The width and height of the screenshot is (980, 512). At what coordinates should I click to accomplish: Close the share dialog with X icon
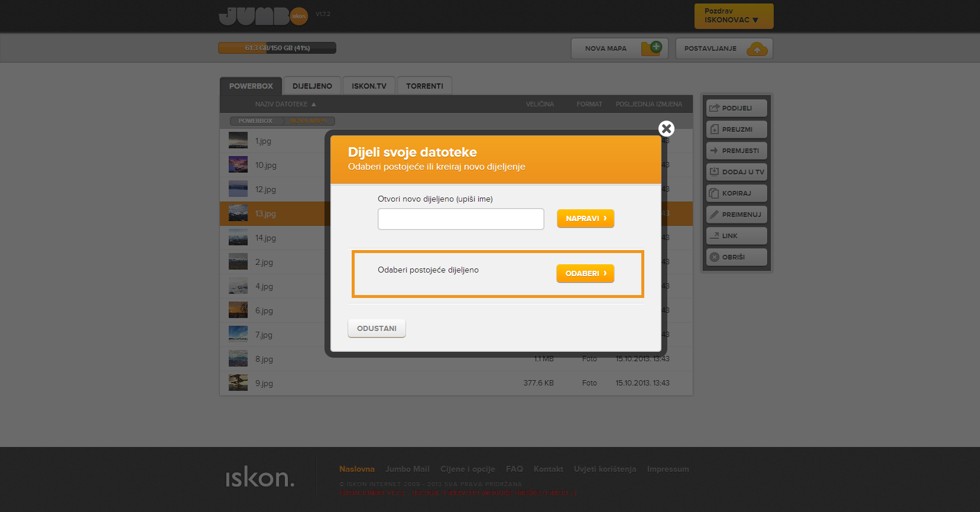(x=666, y=128)
